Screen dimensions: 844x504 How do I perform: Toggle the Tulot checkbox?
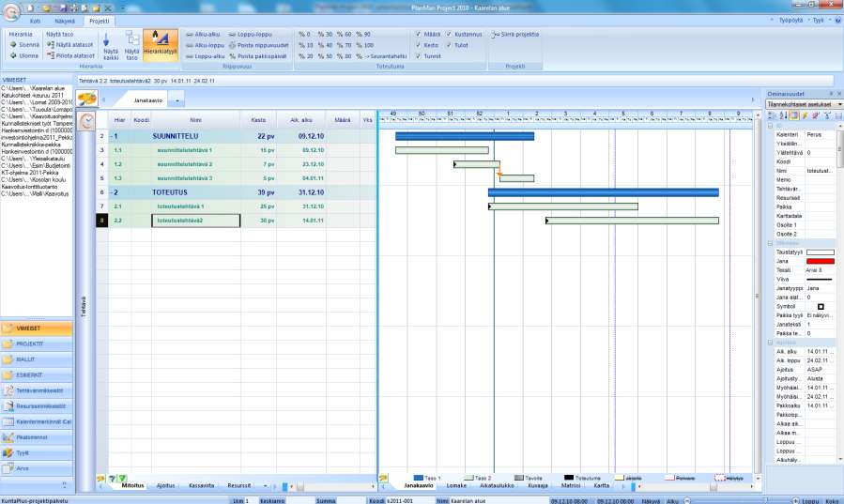pyautogui.click(x=449, y=45)
